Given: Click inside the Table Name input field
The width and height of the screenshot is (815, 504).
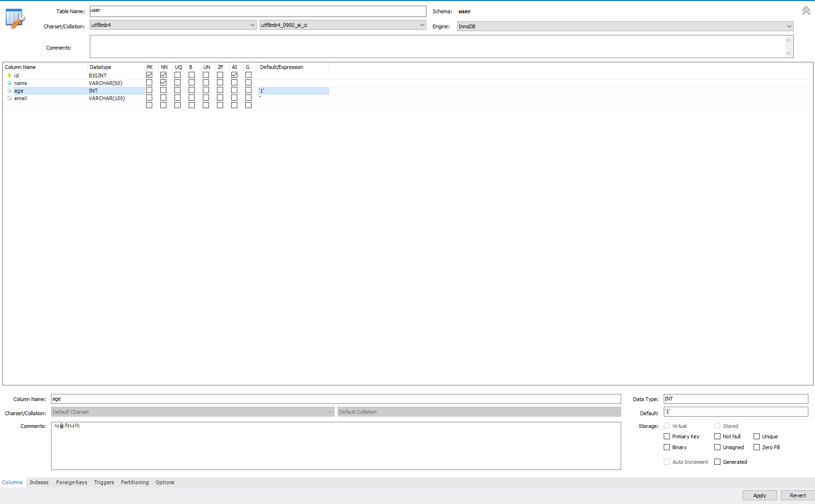Looking at the screenshot, I should 258,11.
